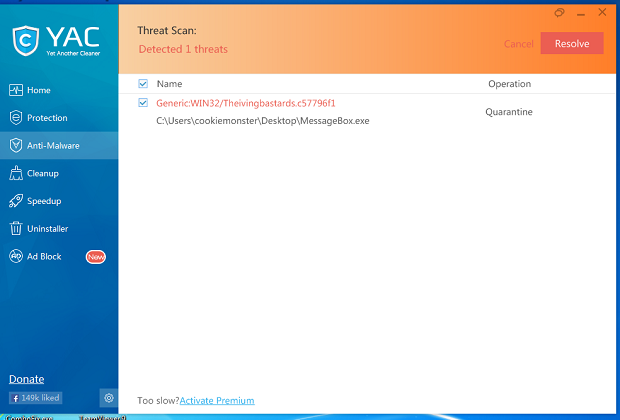The image size is (620, 420).
Task: Open the Ad Block section
Action: click(x=59, y=256)
